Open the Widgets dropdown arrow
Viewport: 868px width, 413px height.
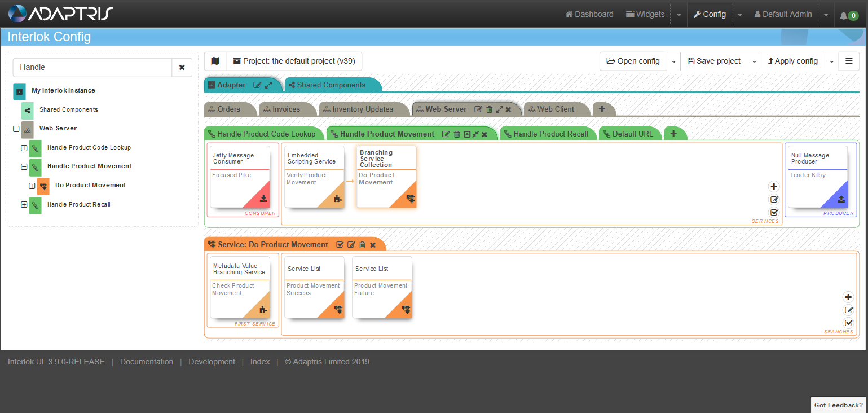point(678,15)
